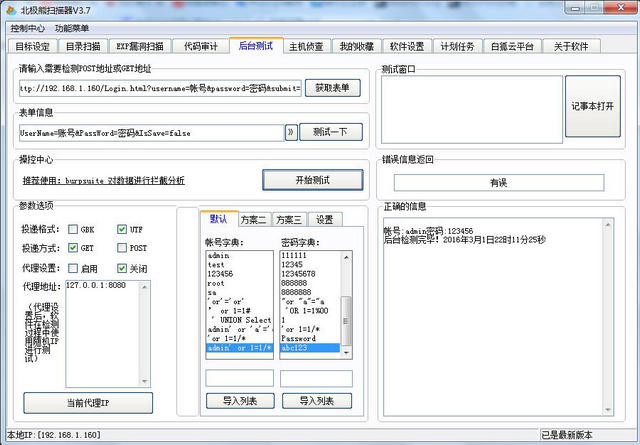
Task: Click input field below password dictionary
Action: click(x=316, y=378)
